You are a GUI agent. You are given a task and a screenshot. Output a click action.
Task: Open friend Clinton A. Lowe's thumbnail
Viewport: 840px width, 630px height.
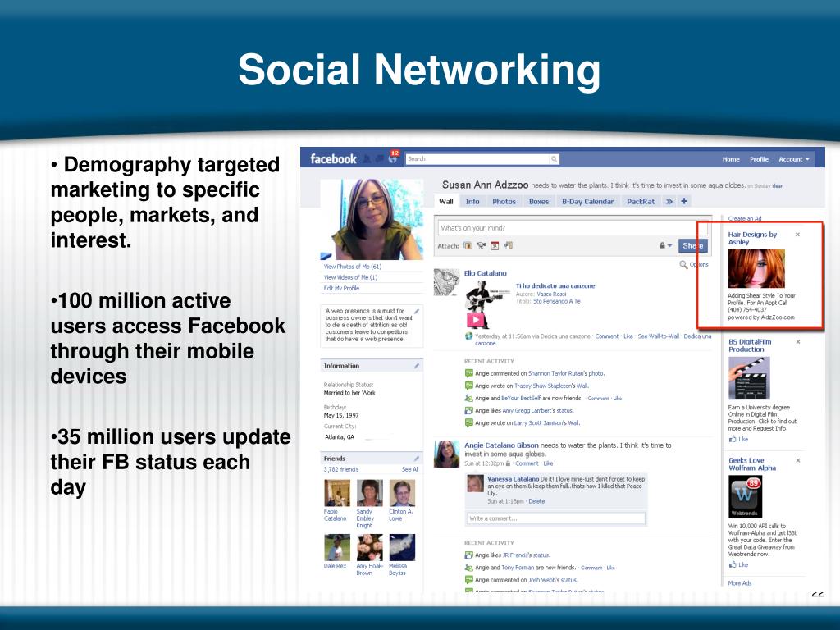(x=402, y=493)
